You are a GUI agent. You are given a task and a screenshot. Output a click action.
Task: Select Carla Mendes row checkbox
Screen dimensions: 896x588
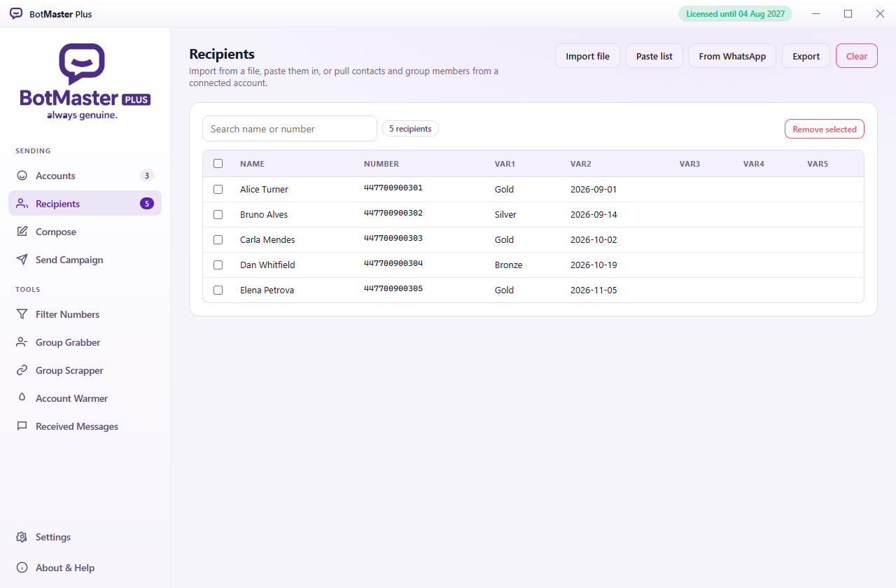pos(218,239)
